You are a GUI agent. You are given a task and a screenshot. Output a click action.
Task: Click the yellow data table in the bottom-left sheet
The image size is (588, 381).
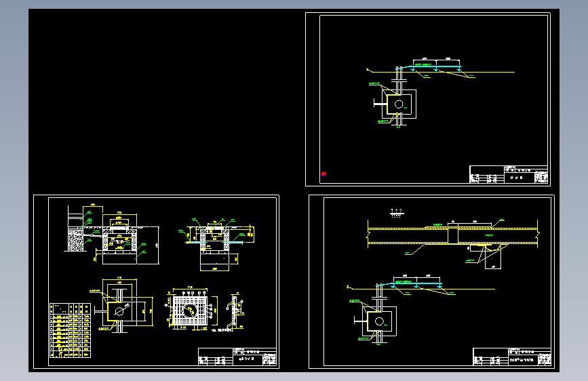pos(70,330)
